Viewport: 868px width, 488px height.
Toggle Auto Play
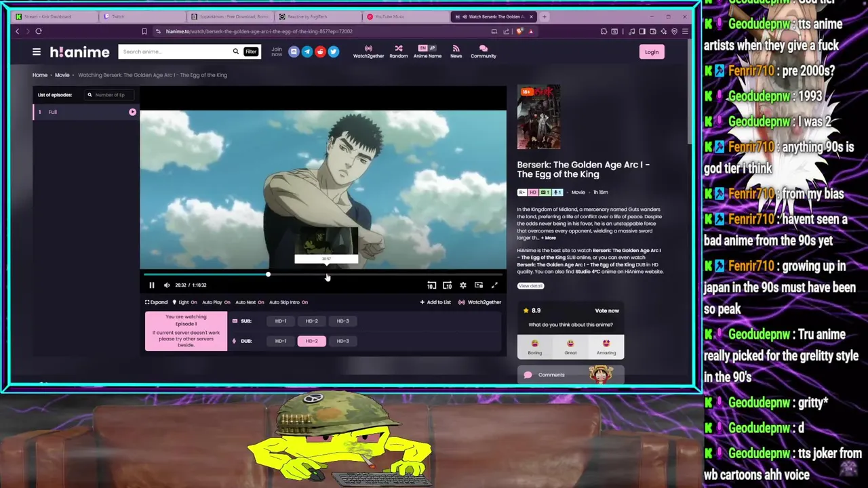tap(216, 302)
